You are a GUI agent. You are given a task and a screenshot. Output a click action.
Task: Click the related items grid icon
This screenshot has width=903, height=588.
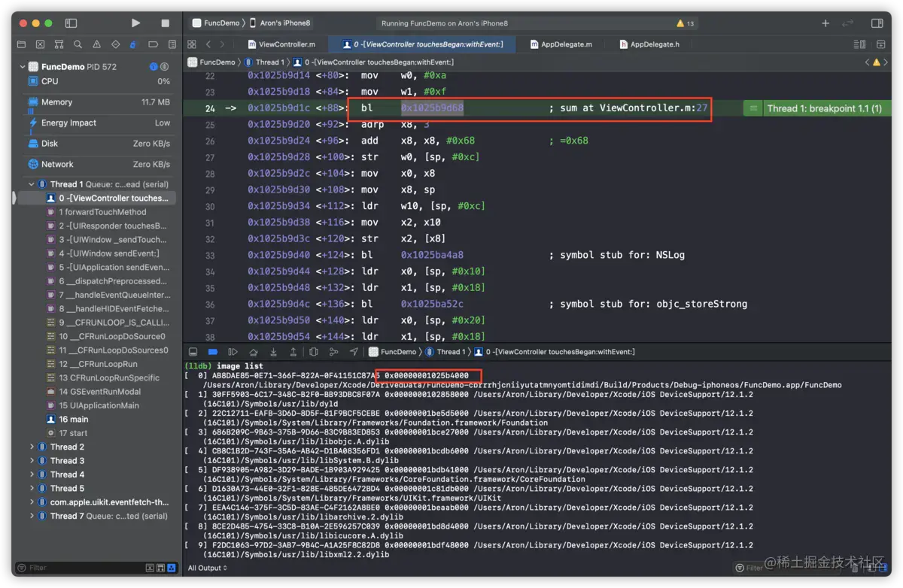coord(192,44)
